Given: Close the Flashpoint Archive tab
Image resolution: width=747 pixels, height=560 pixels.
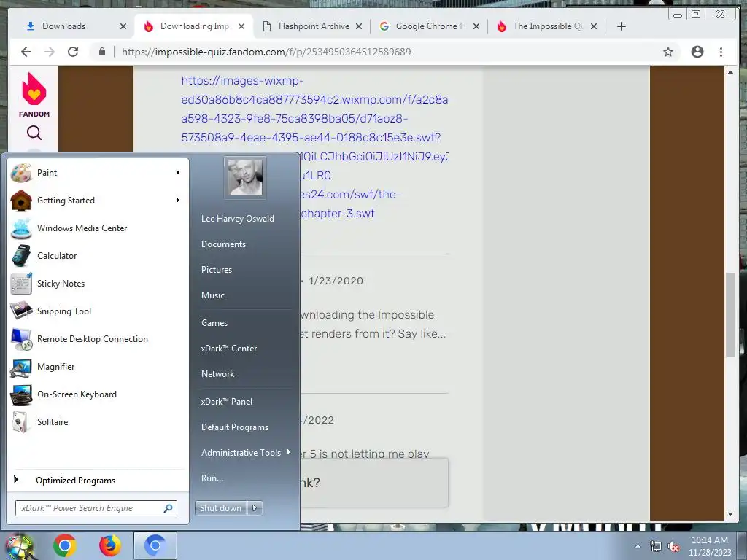Looking at the screenshot, I should click(x=359, y=26).
